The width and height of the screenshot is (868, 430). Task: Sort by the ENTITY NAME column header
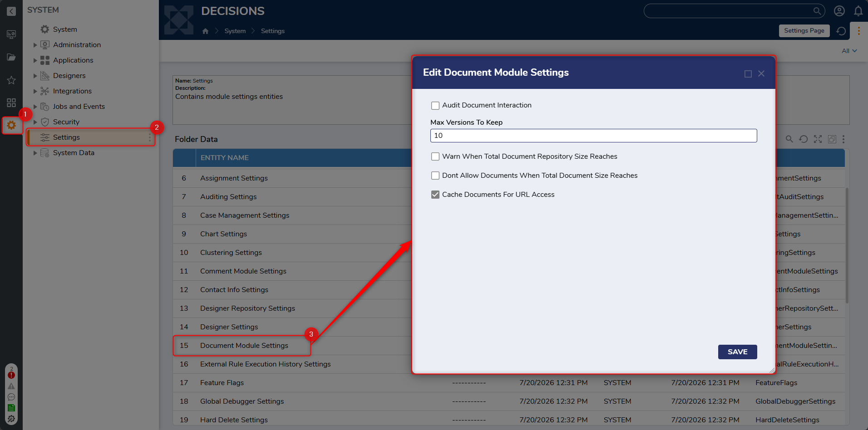225,158
